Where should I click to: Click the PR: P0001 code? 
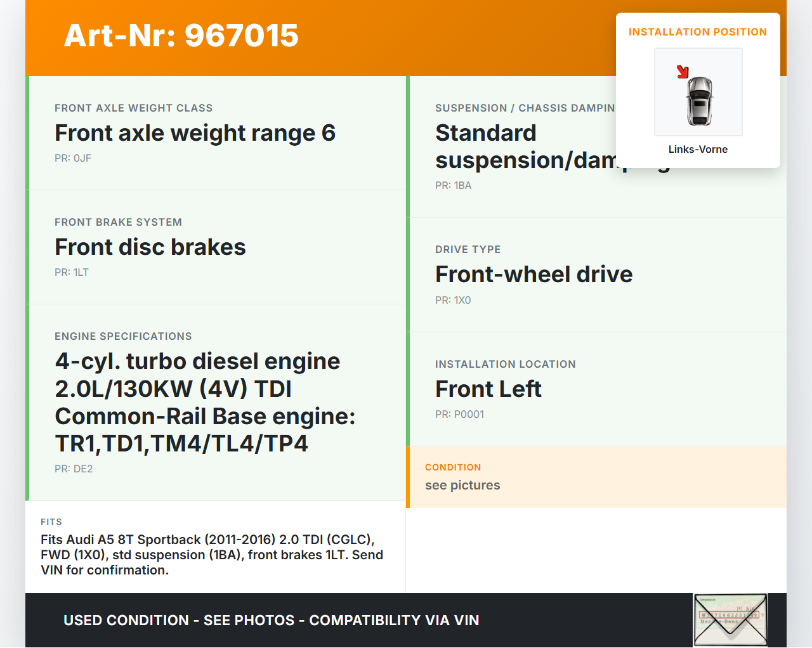pyautogui.click(x=459, y=414)
